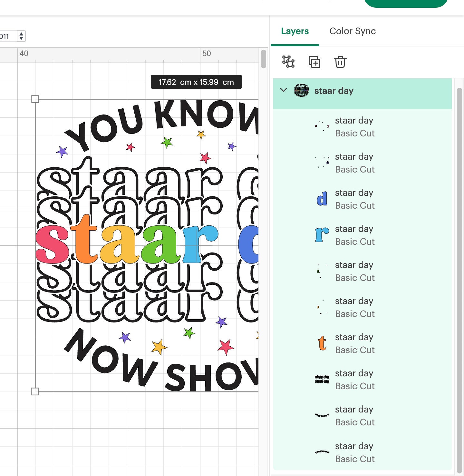Duplicate the selected layer

[x=315, y=62]
